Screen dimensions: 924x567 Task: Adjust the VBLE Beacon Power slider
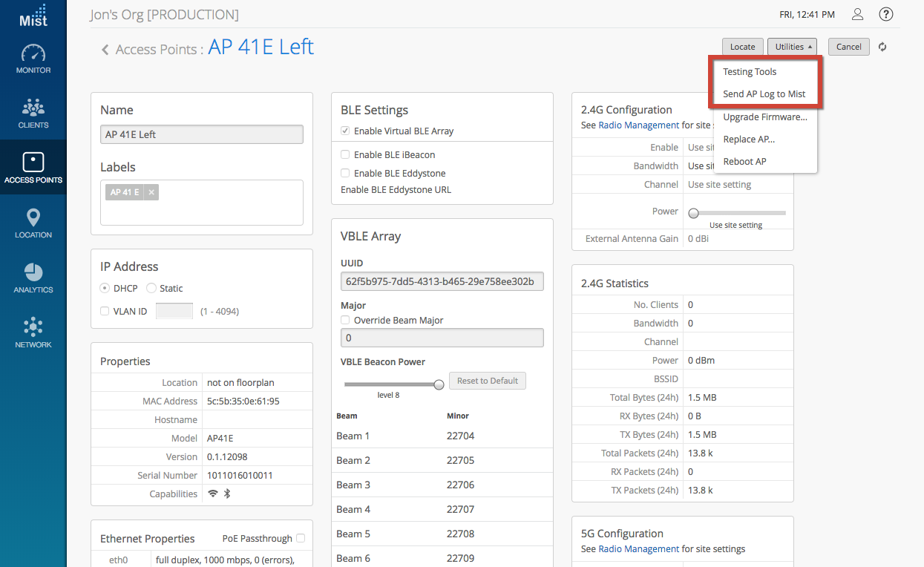click(x=439, y=384)
